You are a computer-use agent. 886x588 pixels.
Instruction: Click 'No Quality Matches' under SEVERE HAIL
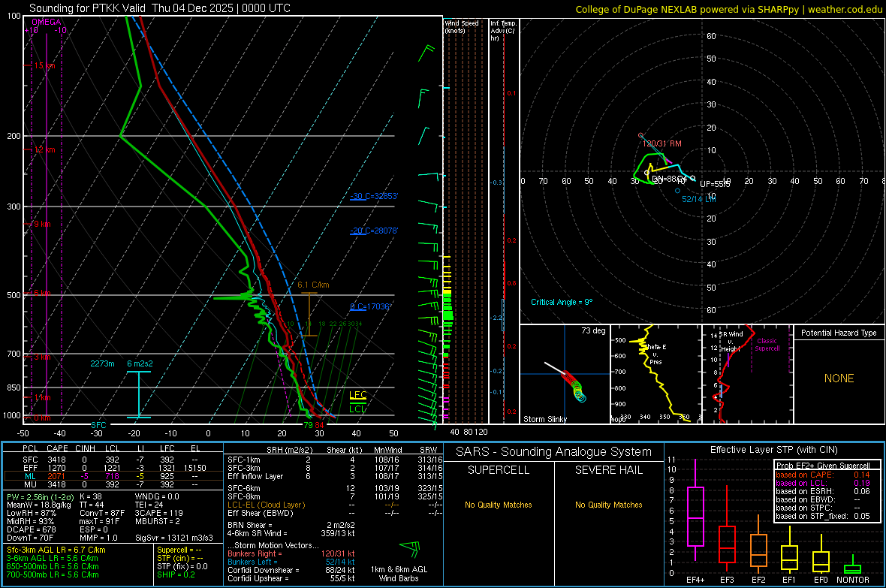coord(608,505)
